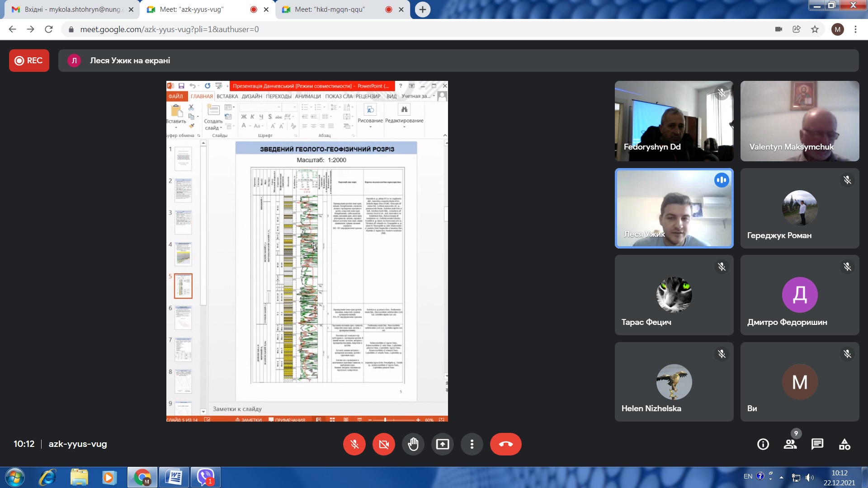Open a new browser tab
Screen dimensions: 868x488
(x=422, y=9)
